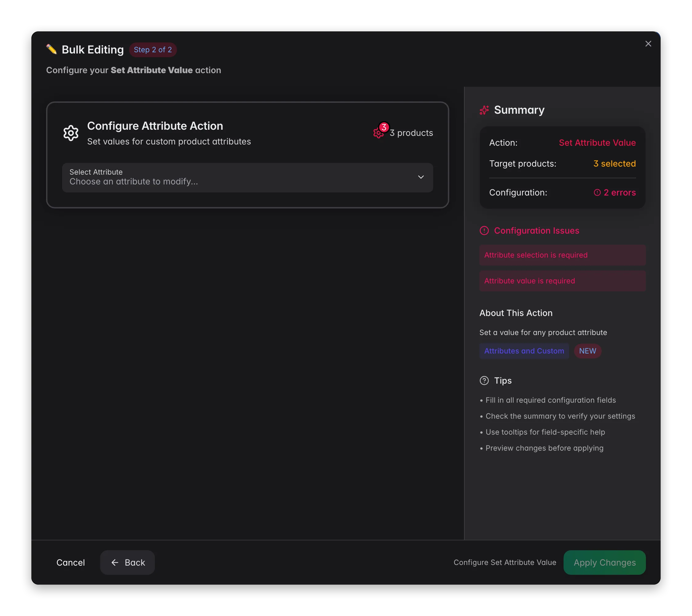Screen dimensions: 692x616
Task: Click the 'Configuration Issues' heading
Action: click(536, 231)
